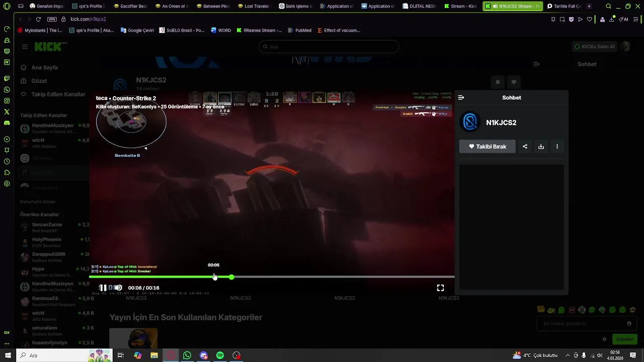Open the category thumbnail under Kategoriler

(133, 338)
